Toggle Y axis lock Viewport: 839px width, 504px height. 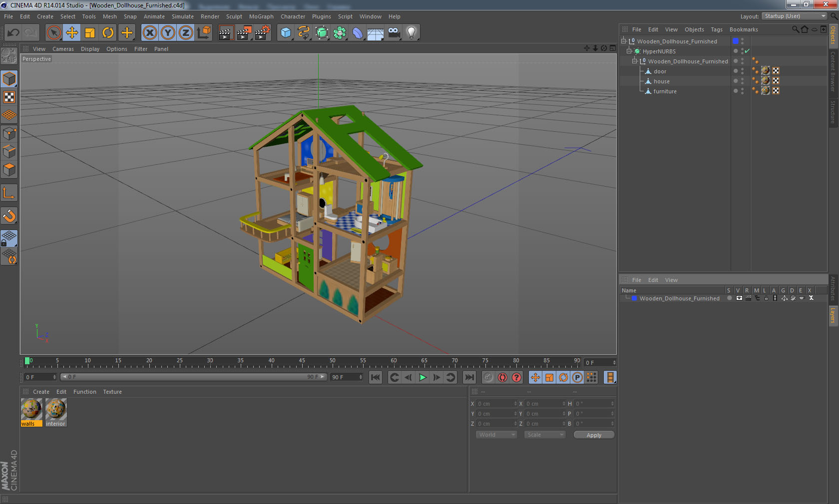[168, 33]
